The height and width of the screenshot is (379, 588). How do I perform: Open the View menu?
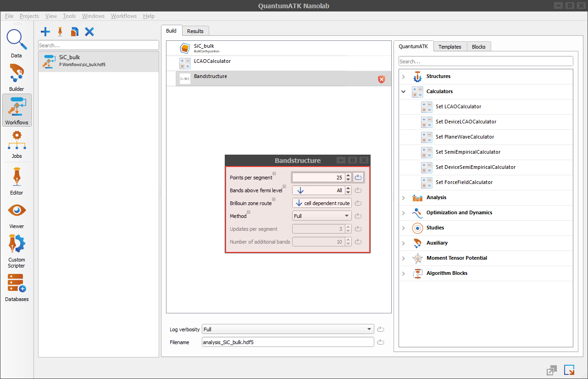pos(51,16)
